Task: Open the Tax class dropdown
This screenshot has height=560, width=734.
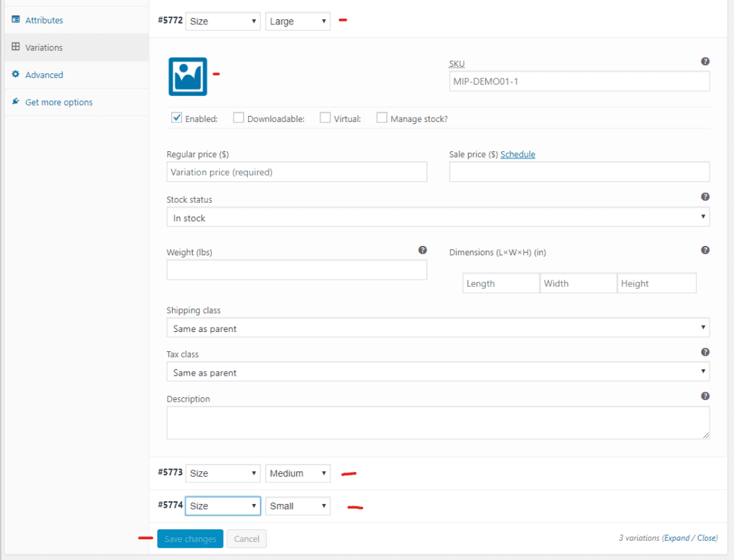Action: 438,371
